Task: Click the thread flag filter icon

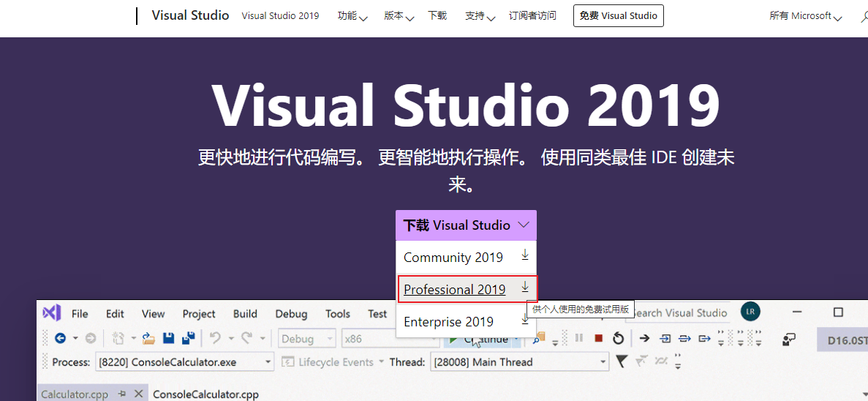Action: (622, 361)
